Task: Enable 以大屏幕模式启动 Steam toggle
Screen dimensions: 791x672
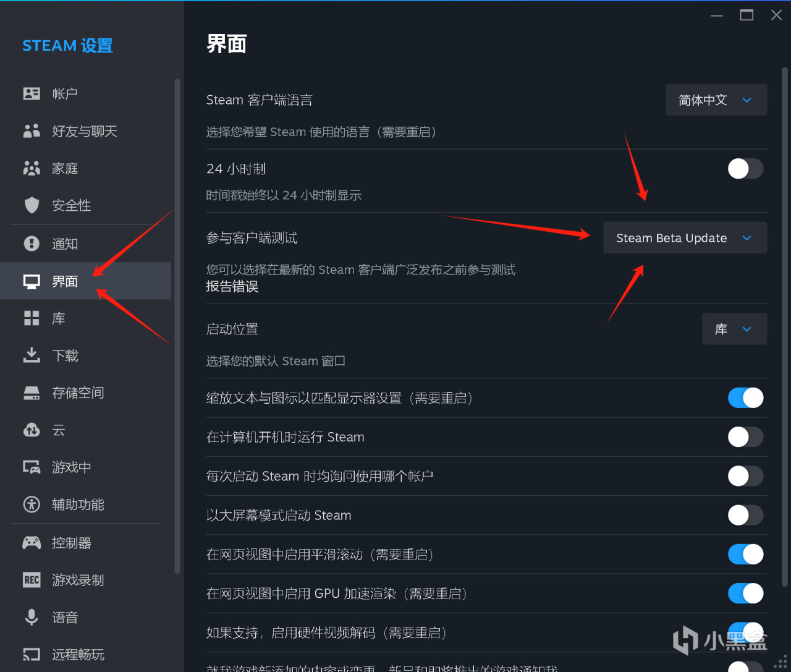Action: 745,515
